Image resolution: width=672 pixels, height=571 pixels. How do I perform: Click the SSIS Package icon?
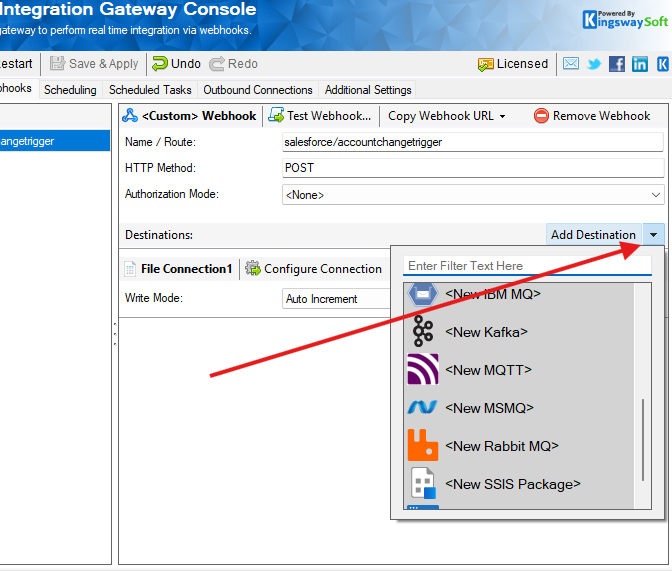[423, 484]
